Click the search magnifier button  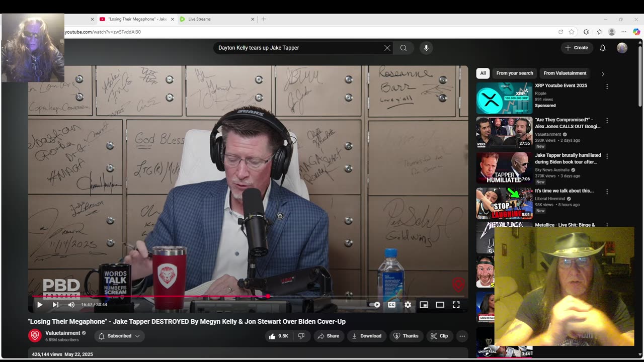[404, 48]
